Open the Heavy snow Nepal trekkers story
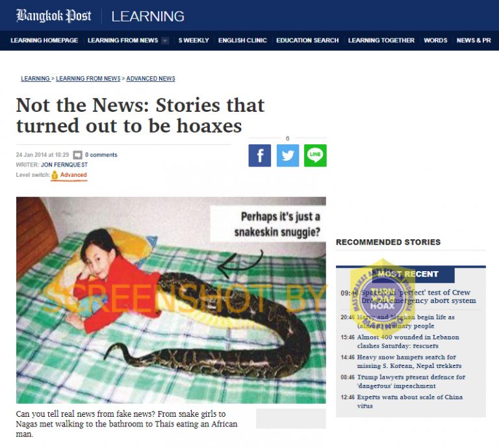The width and height of the screenshot is (499, 448). [x=409, y=362]
